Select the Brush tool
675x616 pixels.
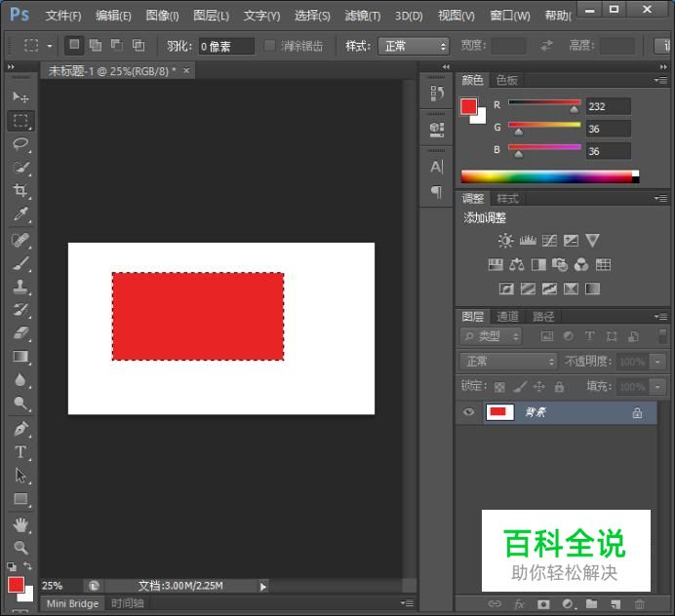[20, 263]
